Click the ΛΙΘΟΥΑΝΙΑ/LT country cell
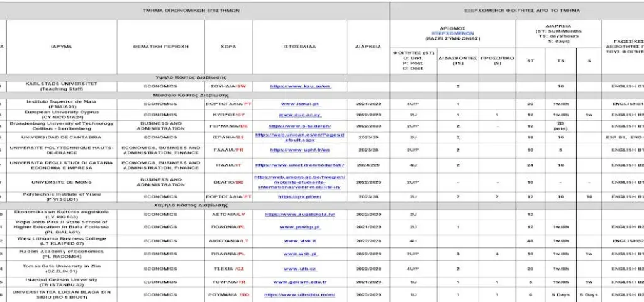644x302 pixels. [228, 241]
